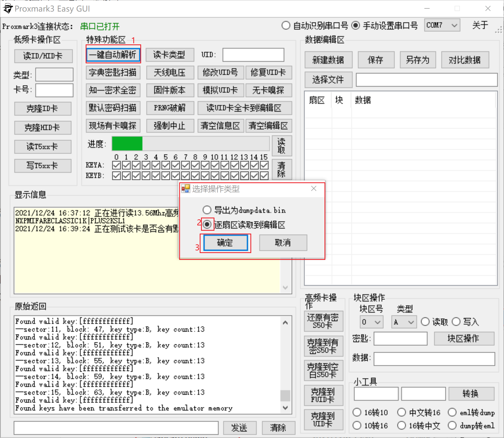
Task: Click 强制中止 to abort
Action: click(170, 126)
